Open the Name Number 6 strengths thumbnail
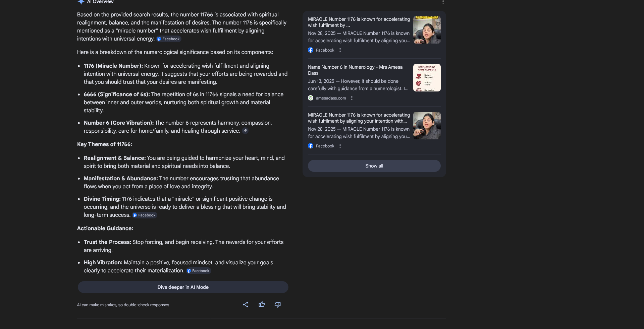 [x=427, y=78]
